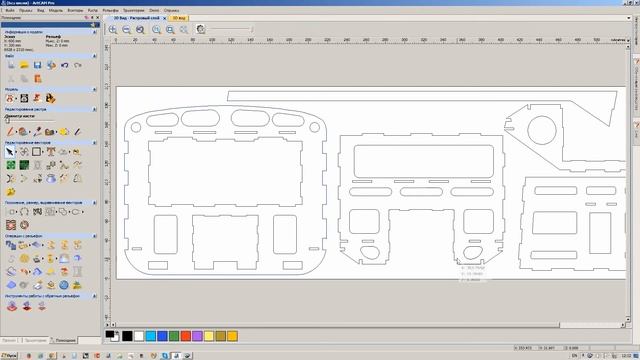Viewport: 640px width, 360px height.
Task: Swap the primary/secondary color indicator
Action: (112, 336)
